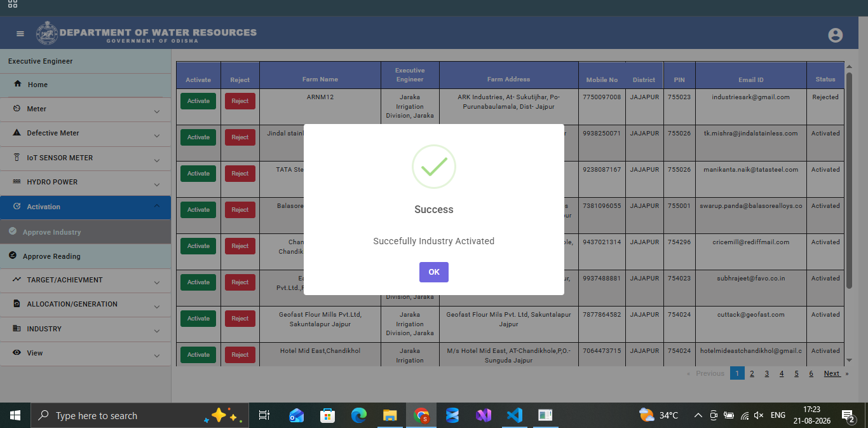Open Microsoft Edge from the taskbar
The image size is (868, 428).
click(x=359, y=415)
